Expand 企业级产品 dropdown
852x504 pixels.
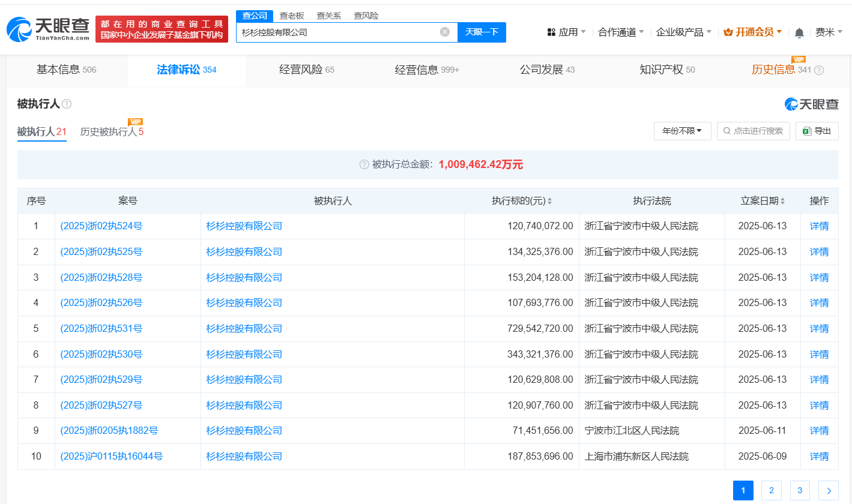[x=684, y=32]
